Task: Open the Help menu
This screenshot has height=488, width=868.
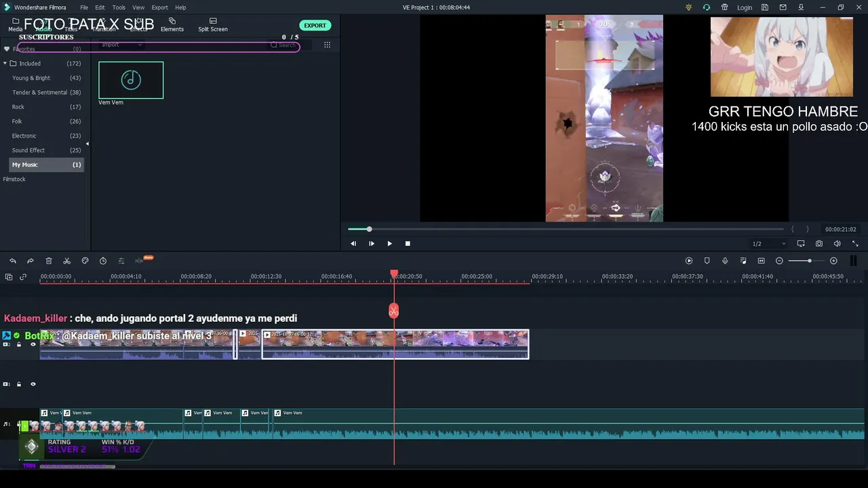Action: [x=180, y=7]
